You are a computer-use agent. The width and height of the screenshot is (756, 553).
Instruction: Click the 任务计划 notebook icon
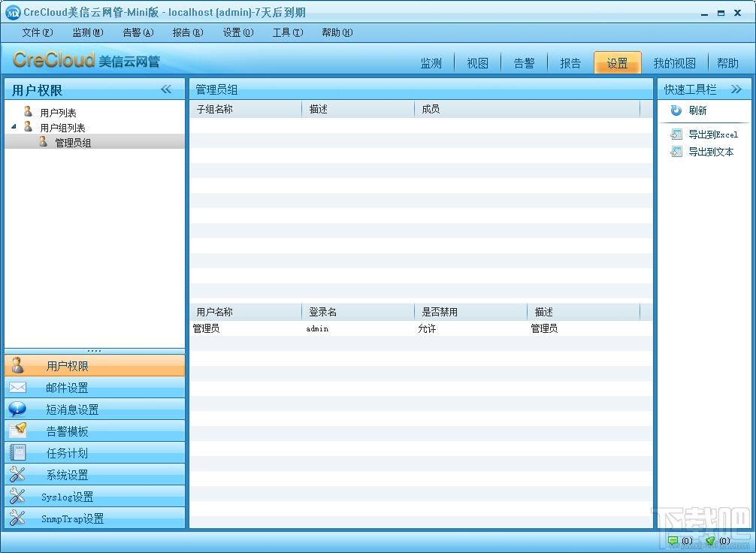point(18,452)
